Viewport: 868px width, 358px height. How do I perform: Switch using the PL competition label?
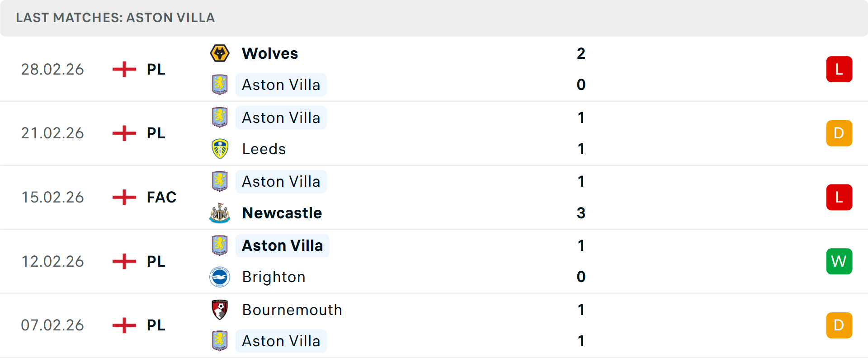(x=156, y=69)
